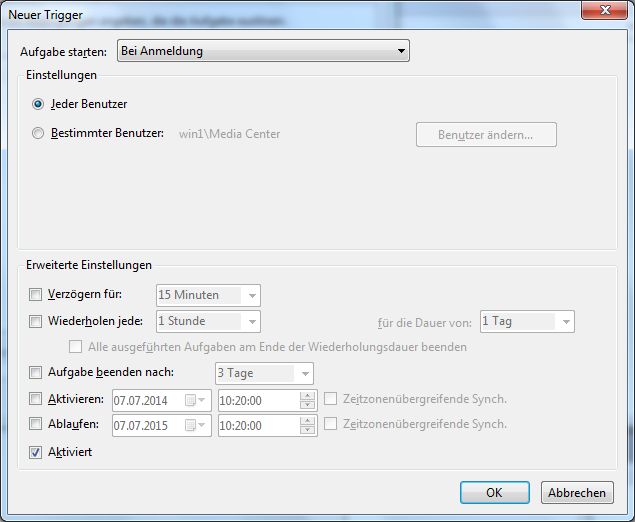Open the 'Aufgabe starten' dropdown
The height and width of the screenshot is (522, 635).
coord(263,51)
